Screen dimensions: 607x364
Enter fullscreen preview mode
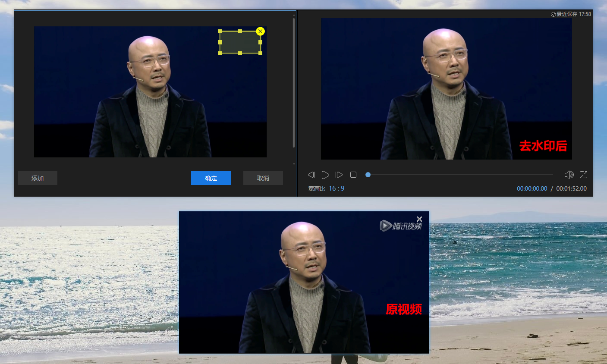pyautogui.click(x=584, y=175)
